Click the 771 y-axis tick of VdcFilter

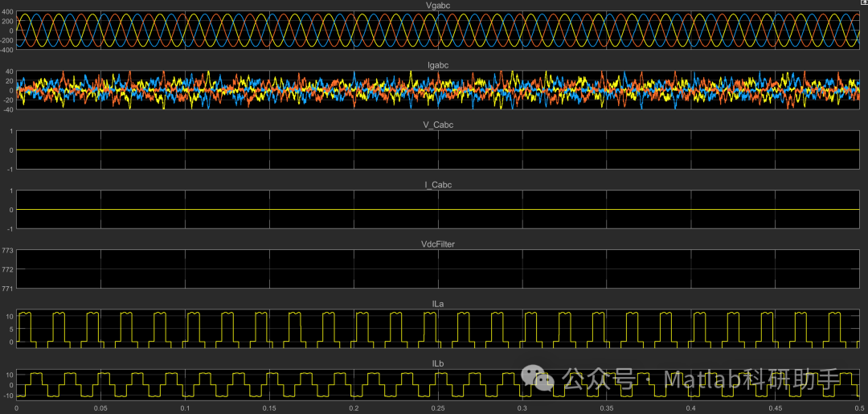(8, 289)
